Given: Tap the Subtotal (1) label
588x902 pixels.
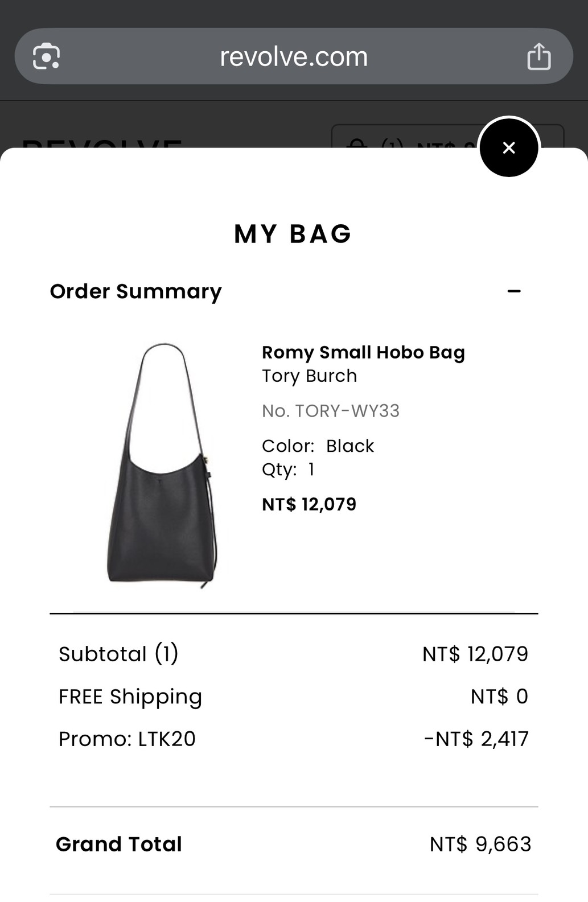Looking at the screenshot, I should [118, 654].
